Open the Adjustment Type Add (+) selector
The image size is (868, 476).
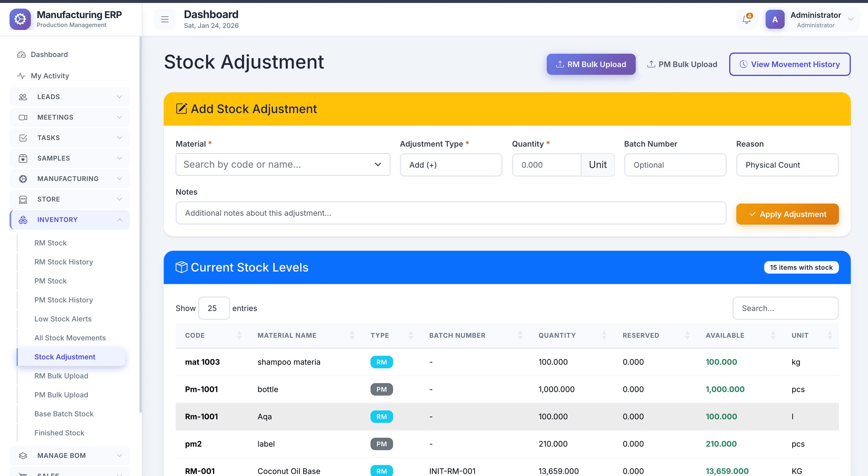tap(451, 165)
